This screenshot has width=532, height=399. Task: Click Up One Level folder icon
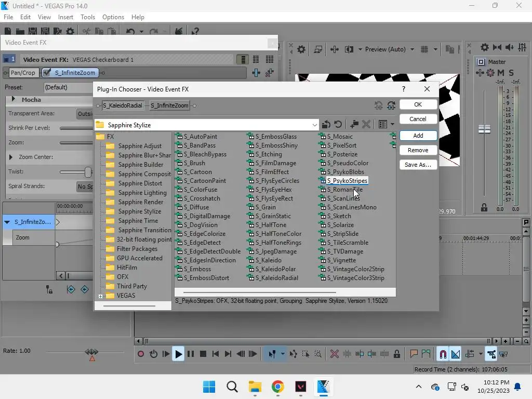pos(326,125)
